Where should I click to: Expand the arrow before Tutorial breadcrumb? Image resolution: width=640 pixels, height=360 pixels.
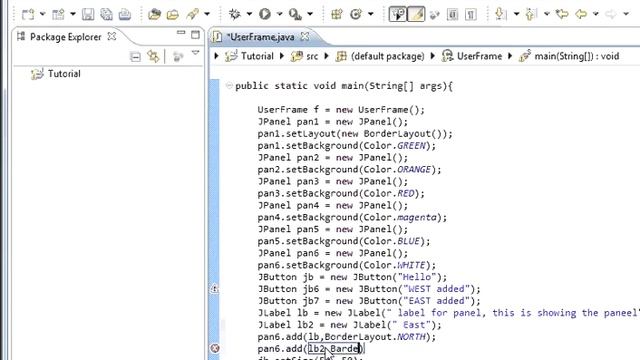pyautogui.click(x=216, y=56)
